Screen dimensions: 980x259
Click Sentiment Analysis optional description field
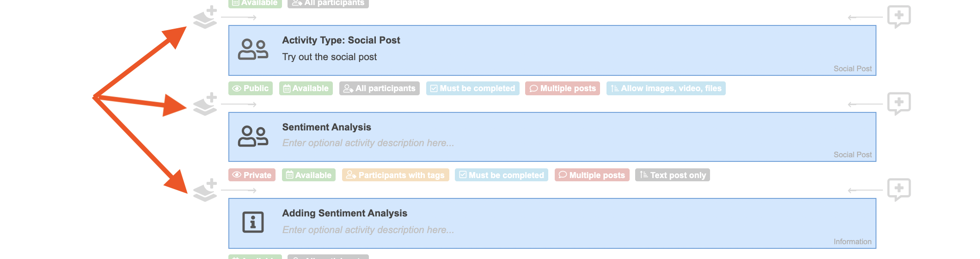[368, 143]
